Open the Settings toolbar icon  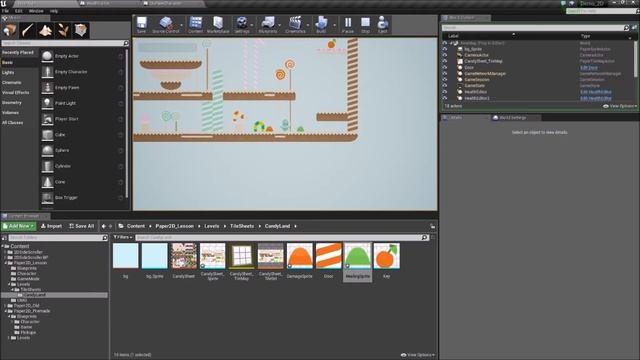(242, 24)
